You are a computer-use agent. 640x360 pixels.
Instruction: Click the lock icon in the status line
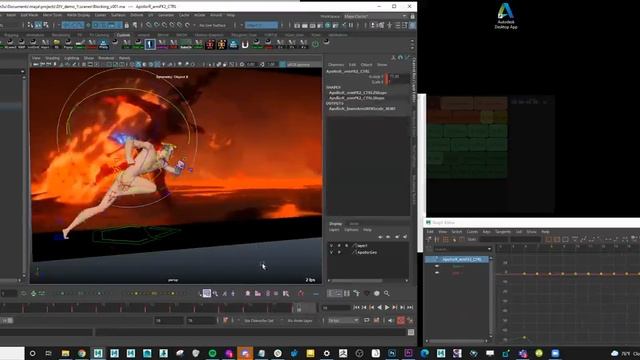pyautogui.click(x=127, y=25)
